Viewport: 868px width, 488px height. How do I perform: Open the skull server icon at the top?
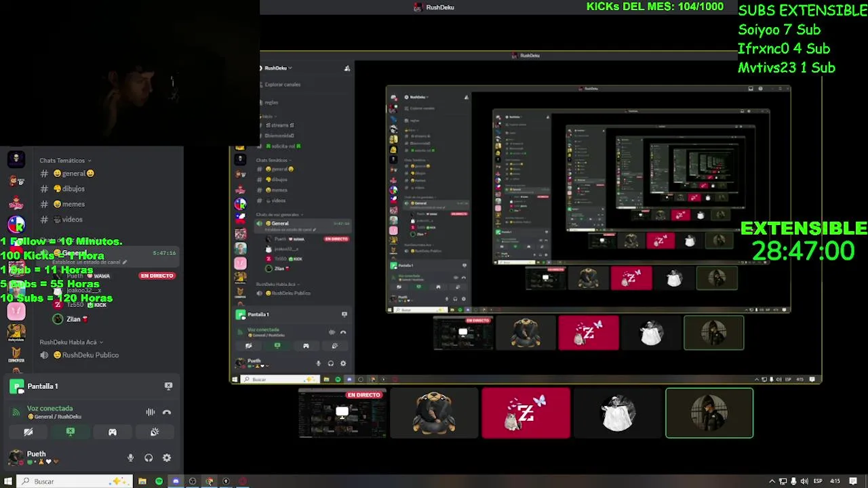(16, 159)
